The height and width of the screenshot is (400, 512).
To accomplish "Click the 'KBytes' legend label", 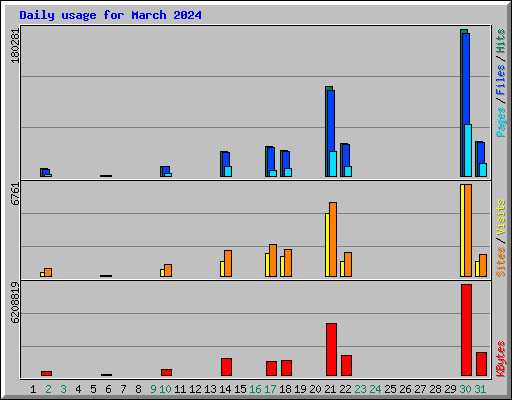I will click(x=500, y=359).
